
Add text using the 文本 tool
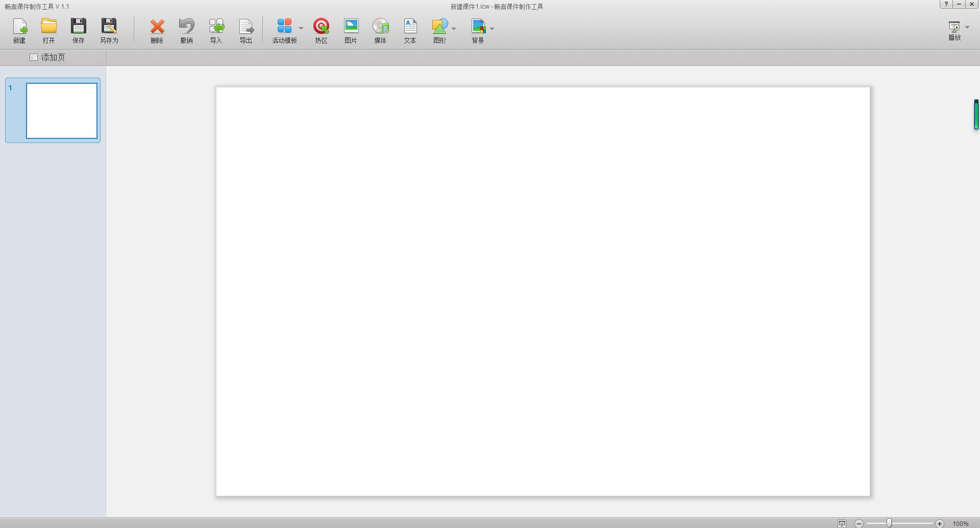[x=410, y=30]
